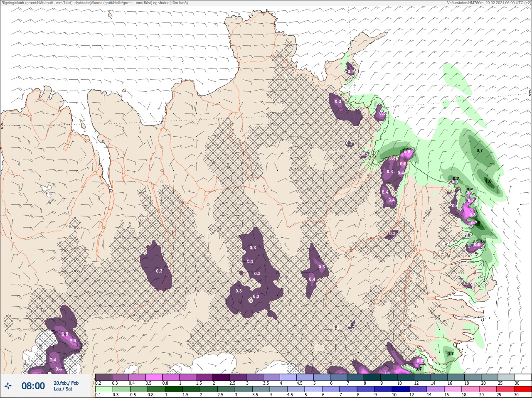The image size is (532, 398).
Task: Click the "4.5" label on the snow legend row
Action: coord(299,383)
